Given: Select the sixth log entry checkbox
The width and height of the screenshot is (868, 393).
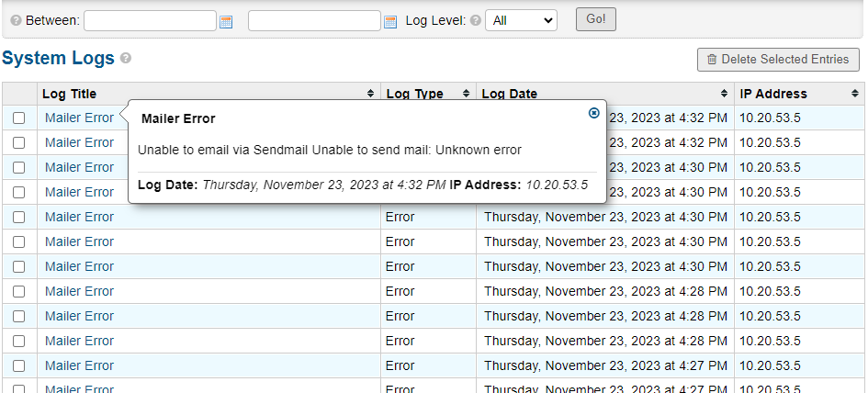Looking at the screenshot, I should pos(18,241).
